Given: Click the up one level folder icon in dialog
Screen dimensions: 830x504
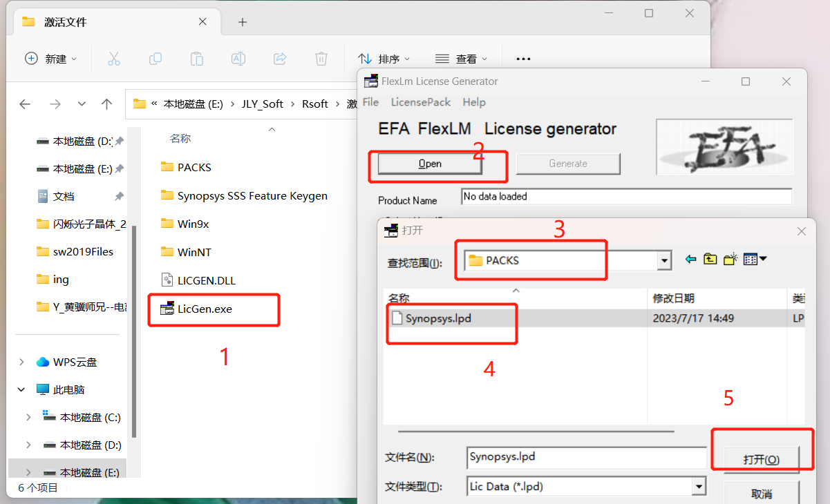Looking at the screenshot, I should point(710,260).
